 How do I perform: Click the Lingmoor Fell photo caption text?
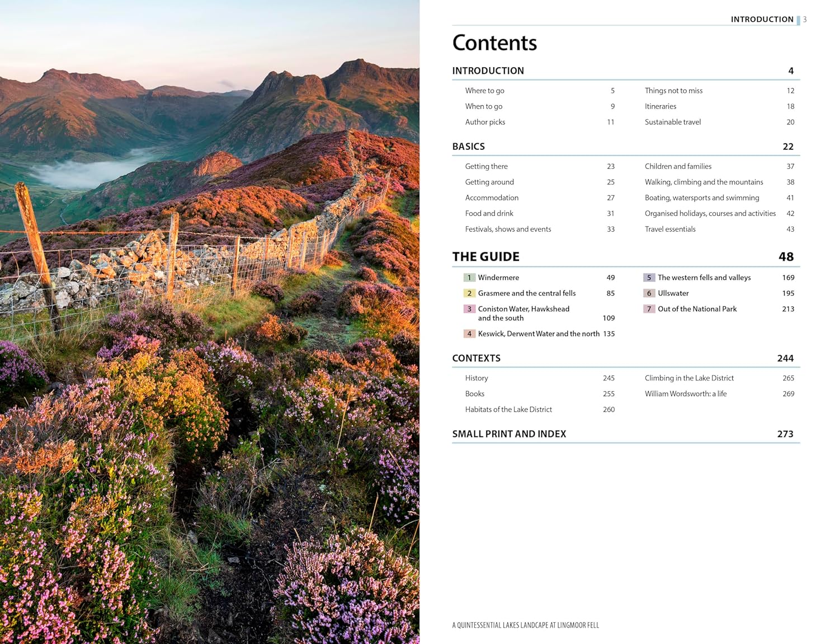525,626
